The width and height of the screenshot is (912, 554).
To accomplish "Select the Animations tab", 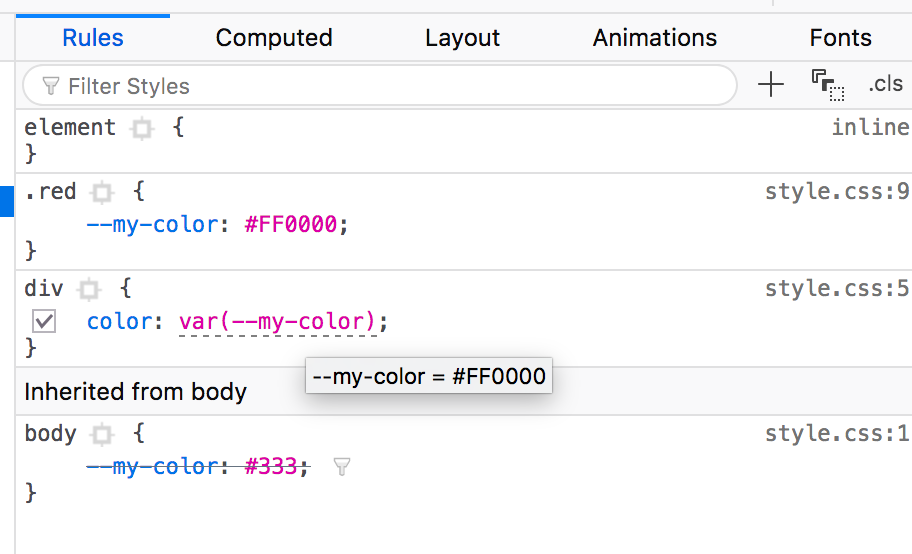I will click(x=655, y=38).
